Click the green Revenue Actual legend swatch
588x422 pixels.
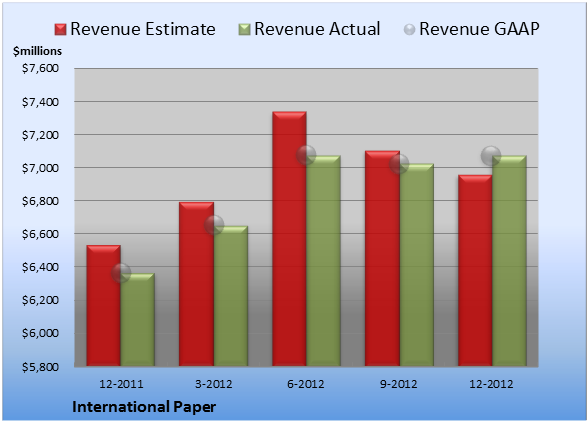point(244,30)
